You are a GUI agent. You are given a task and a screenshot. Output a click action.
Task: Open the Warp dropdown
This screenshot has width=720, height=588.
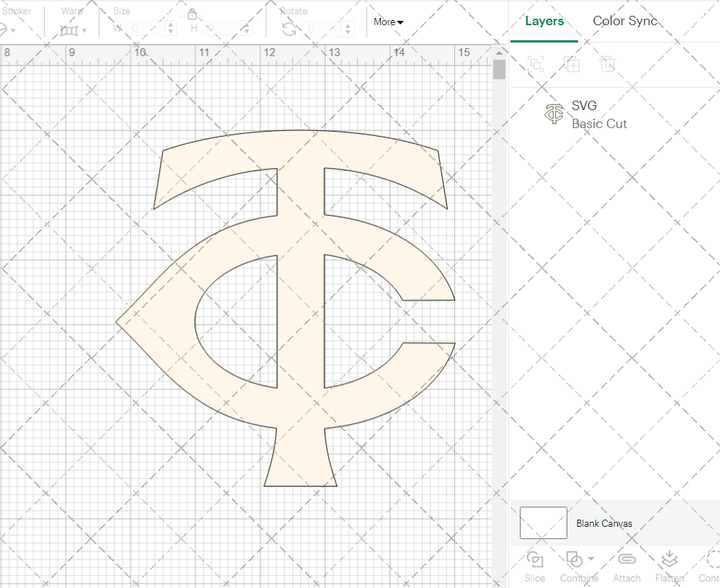[73, 30]
